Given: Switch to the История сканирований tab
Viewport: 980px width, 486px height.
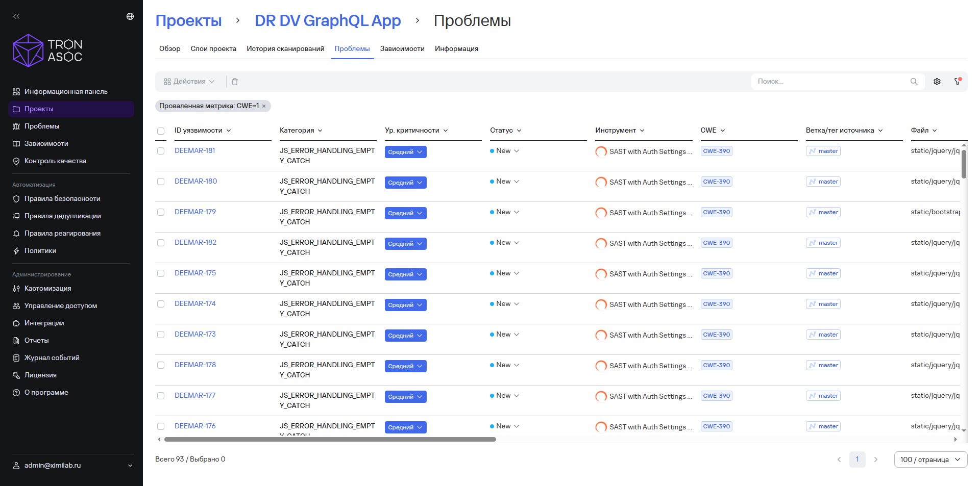Looking at the screenshot, I should tap(285, 49).
